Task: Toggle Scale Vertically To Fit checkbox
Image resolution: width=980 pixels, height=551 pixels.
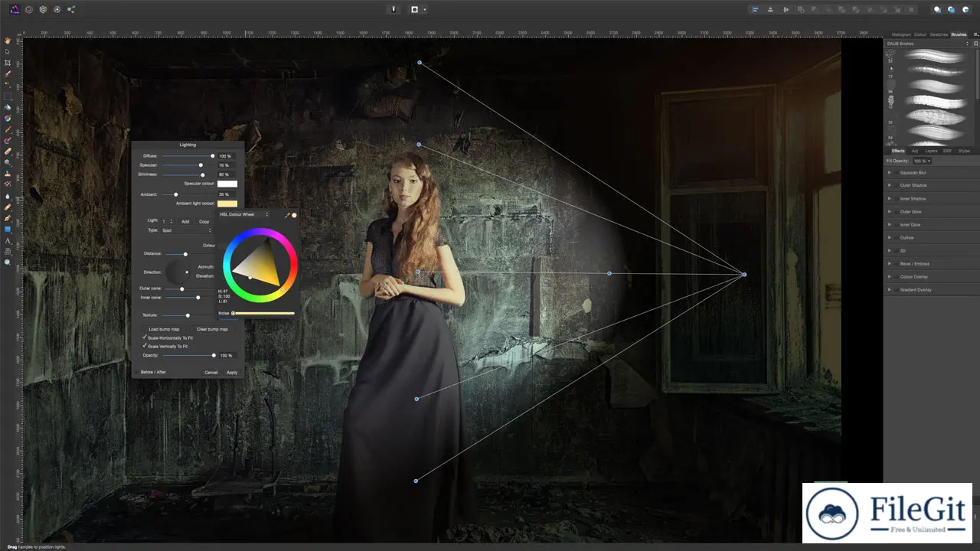Action: [145, 346]
